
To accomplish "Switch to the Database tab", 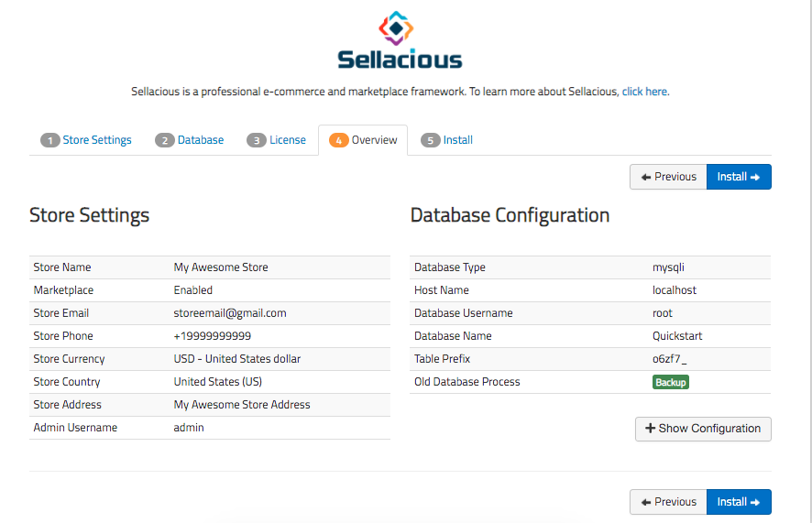I will coord(190,140).
